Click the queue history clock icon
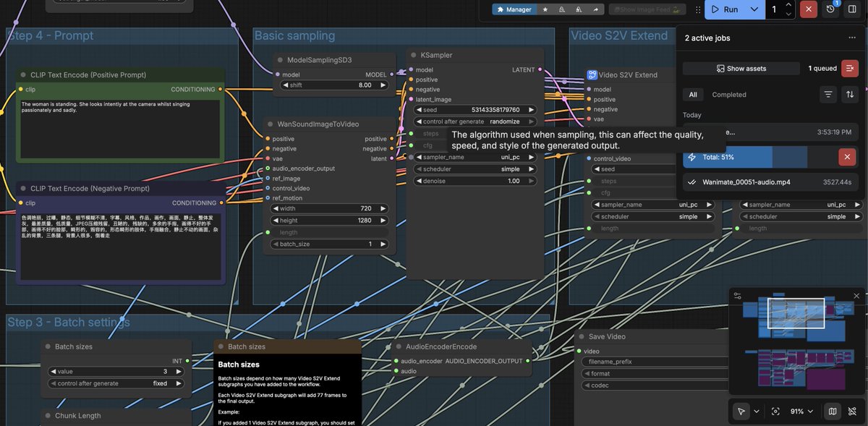Screen dimensions: 868x426 click(831, 9)
